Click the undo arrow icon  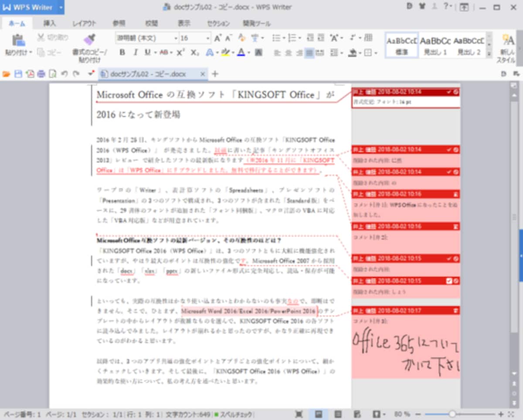(x=65, y=74)
